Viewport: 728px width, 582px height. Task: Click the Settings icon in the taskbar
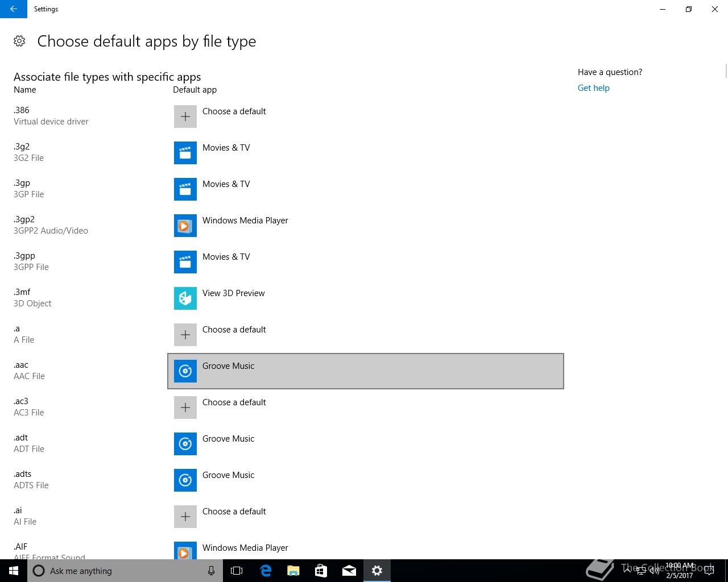(x=377, y=571)
